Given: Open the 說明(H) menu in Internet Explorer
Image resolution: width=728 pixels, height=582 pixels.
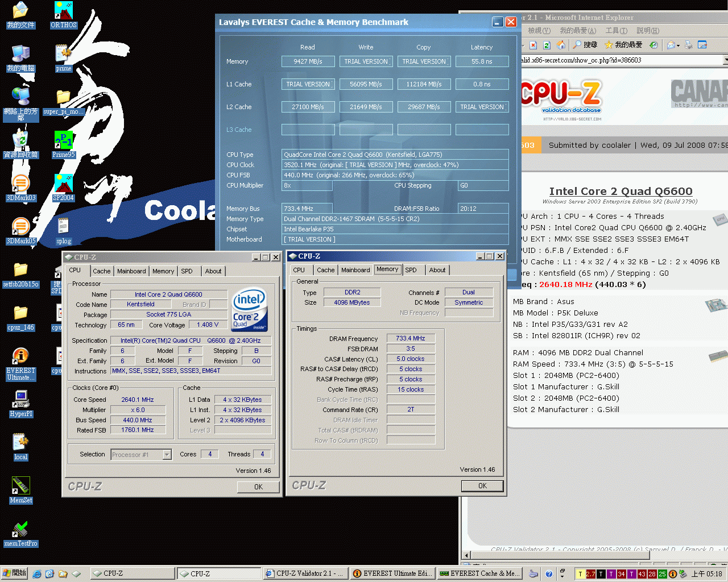Looking at the screenshot, I should 648,31.
